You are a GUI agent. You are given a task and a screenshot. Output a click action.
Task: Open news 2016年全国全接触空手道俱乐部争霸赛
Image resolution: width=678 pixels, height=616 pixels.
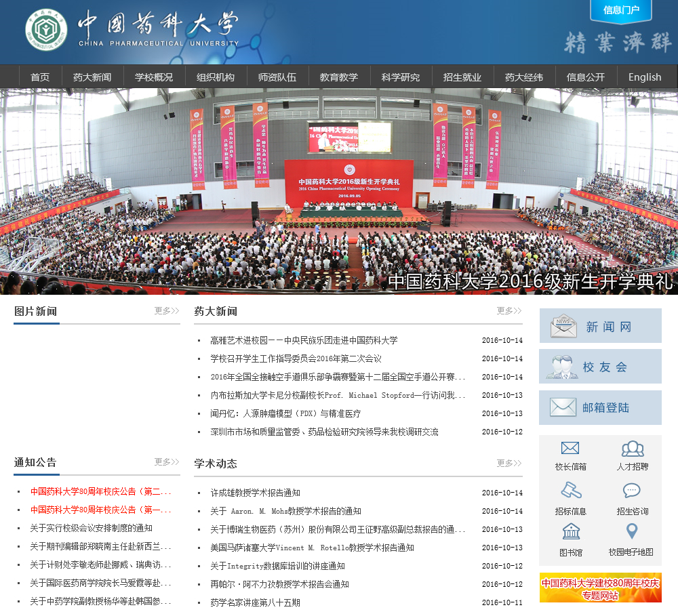pos(338,377)
